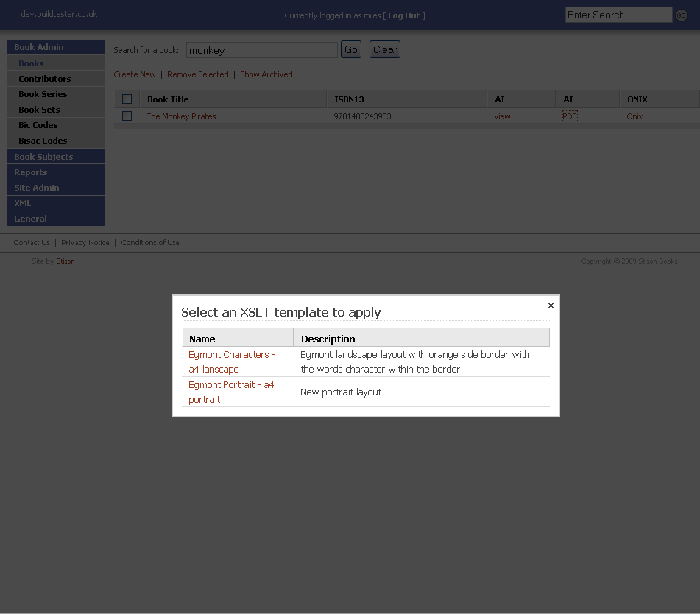Click the round GO search icon
This screenshot has height=614, width=700.
point(681,15)
